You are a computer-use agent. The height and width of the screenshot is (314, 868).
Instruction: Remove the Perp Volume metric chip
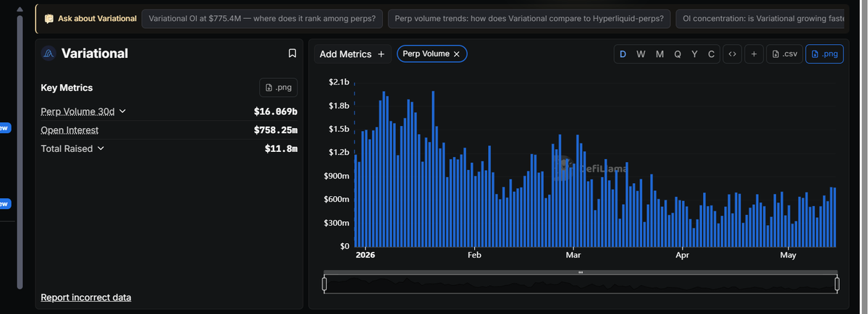[x=457, y=54]
